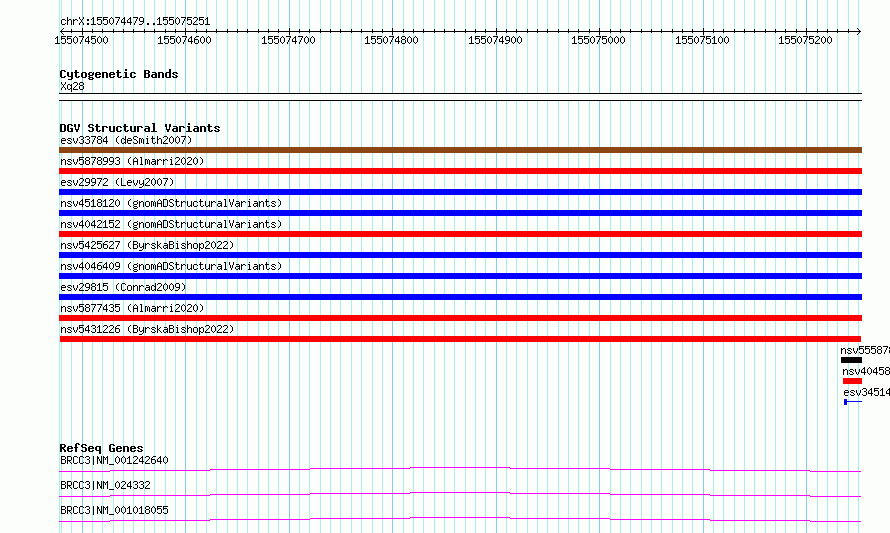Open BRCC3|NM_024332 transcript label
890x533 pixels.
coord(105,485)
